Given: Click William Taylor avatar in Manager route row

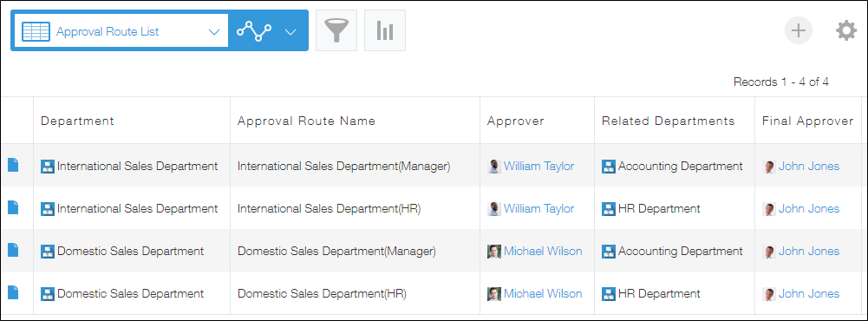Looking at the screenshot, I should point(494,166).
